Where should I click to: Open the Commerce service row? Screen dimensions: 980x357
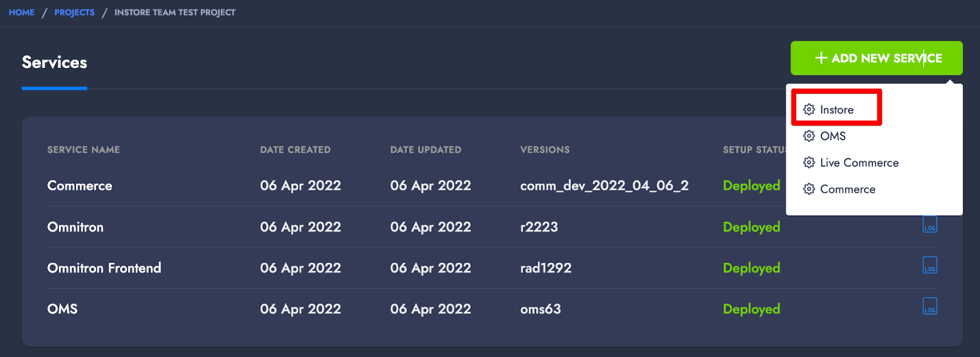[x=492, y=186]
